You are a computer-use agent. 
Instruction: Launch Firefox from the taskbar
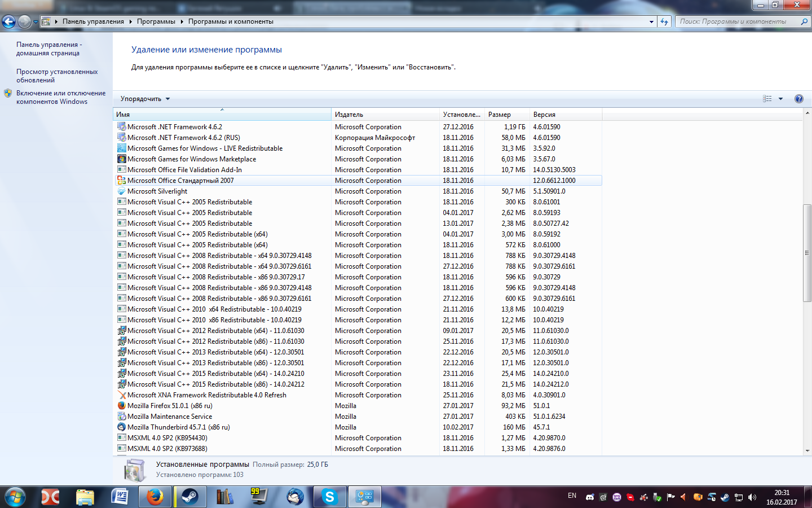coord(155,497)
